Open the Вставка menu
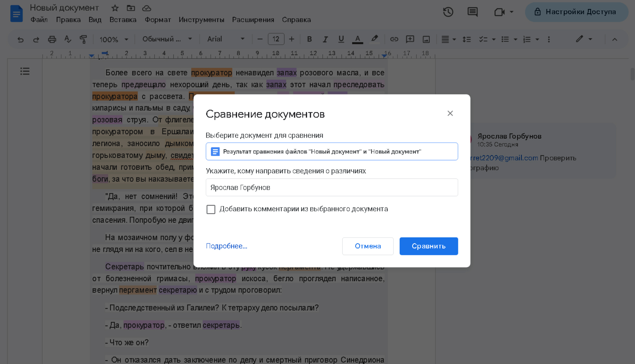This screenshot has width=635, height=364. click(123, 20)
